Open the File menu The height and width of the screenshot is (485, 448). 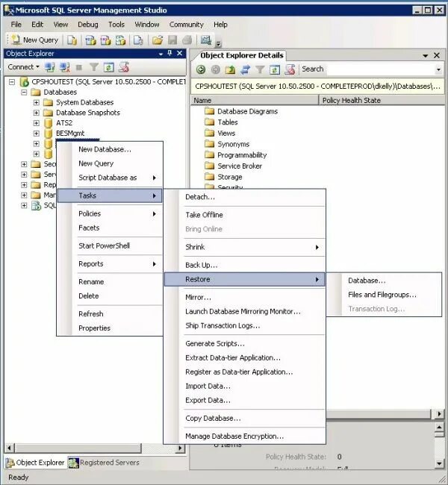(x=16, y=25)
